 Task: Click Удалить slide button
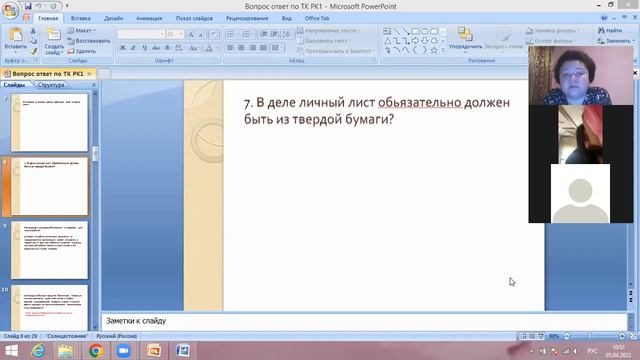pos(82,51)
